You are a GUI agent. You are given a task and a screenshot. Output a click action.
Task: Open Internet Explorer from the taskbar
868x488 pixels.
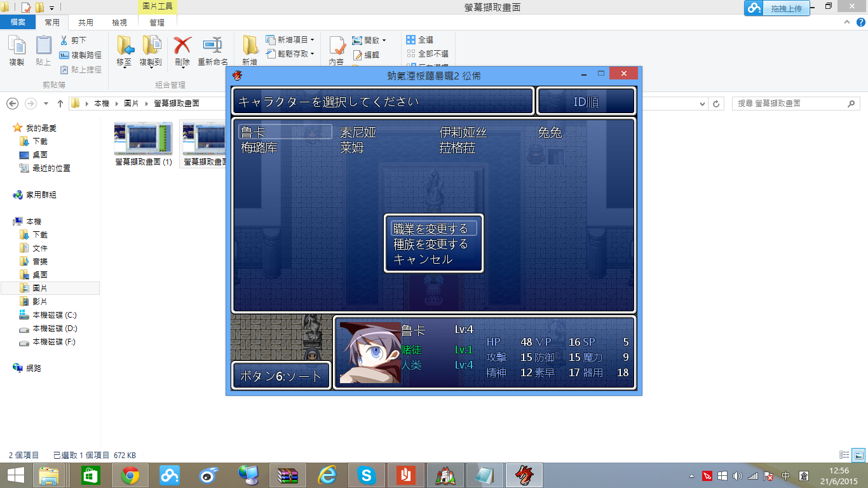pyautogui.click(x=327, y=475)
